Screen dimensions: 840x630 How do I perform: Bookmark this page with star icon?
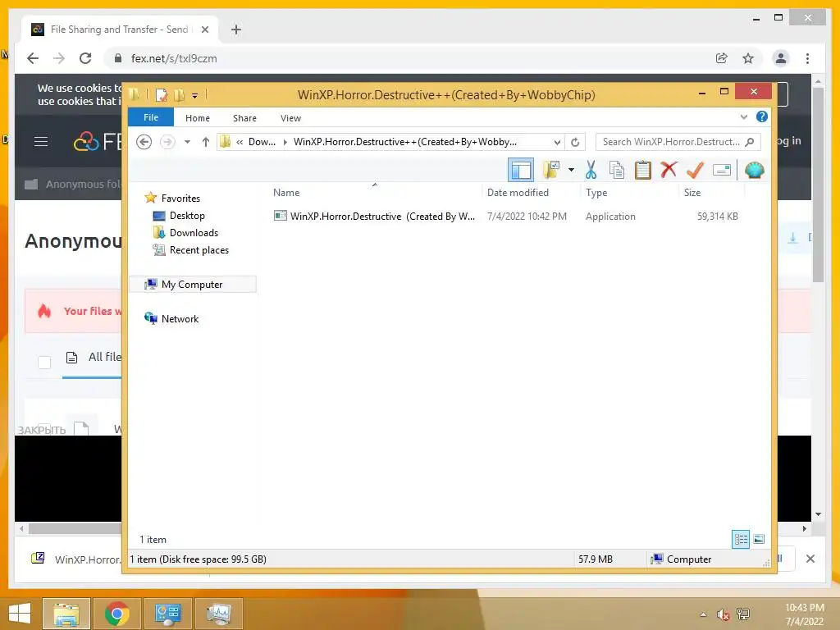point(748,58)
